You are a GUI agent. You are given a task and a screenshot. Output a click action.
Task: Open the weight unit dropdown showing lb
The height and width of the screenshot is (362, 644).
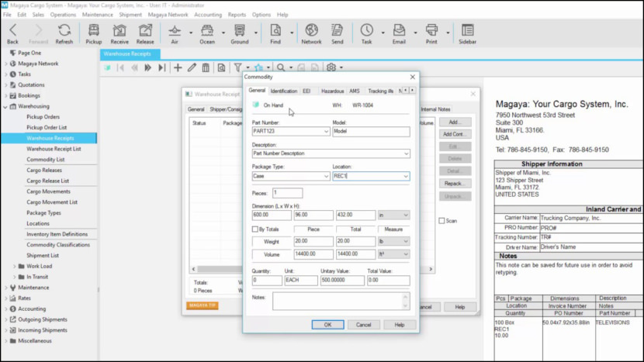pos(393,241)
